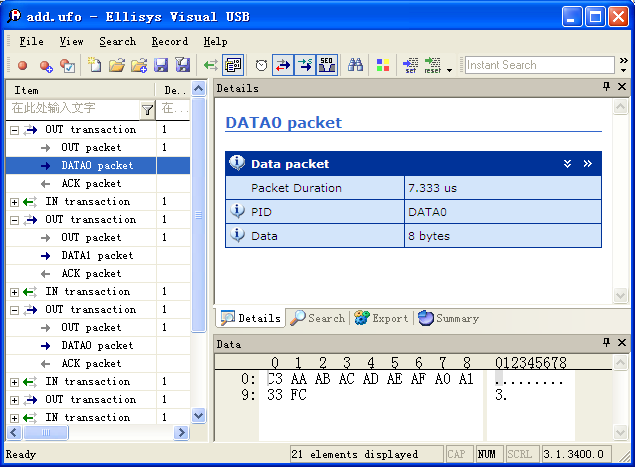The image size is (635, 467).
Task: Click the Save floppy disk icon
Action: click(160, 66)
